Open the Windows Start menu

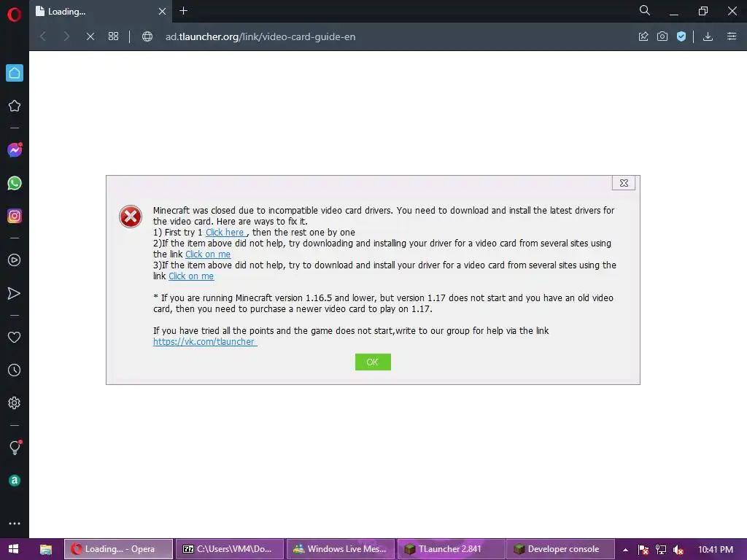[x=13, y=549]
